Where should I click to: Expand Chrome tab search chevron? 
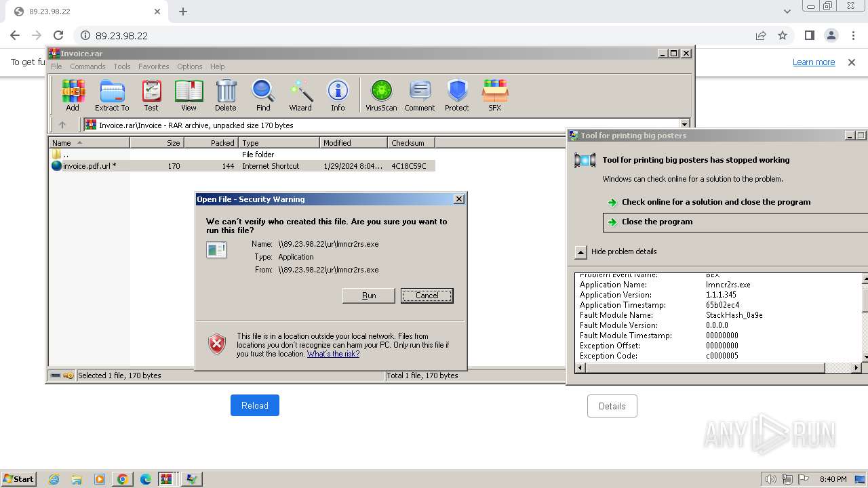click(x=787, y=12)
